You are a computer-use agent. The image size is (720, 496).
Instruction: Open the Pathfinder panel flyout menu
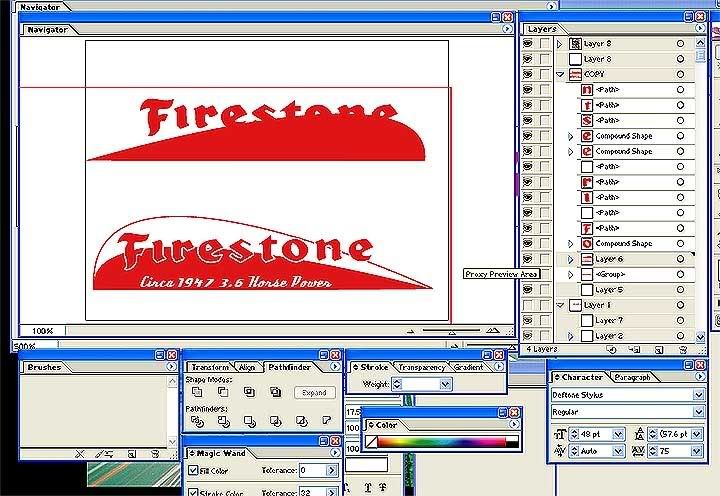click(335, 366)
